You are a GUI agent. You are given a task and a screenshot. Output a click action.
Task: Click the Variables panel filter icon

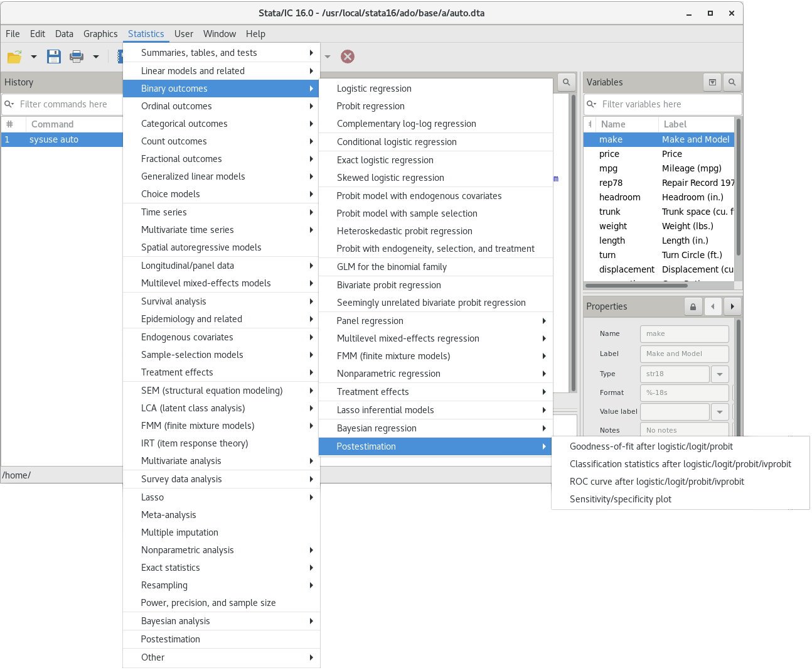(712, 82)
